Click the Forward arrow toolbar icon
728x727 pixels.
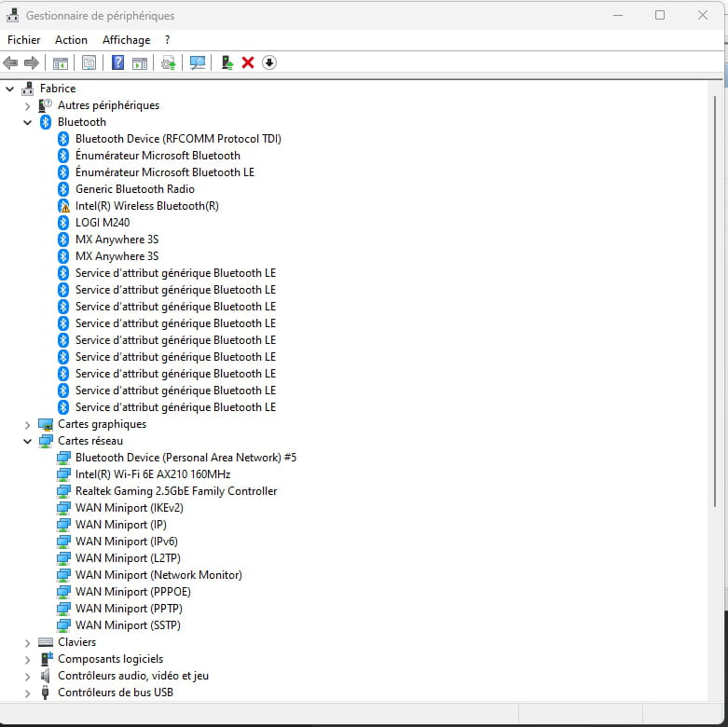tap(32, 62)
